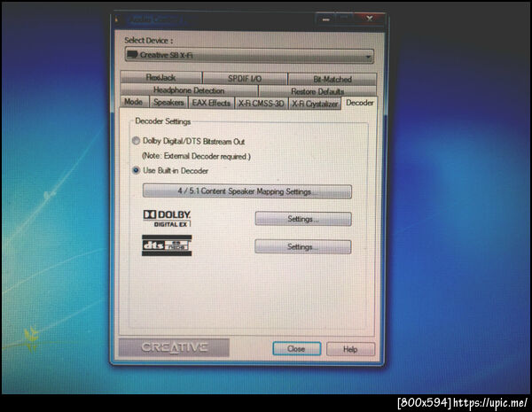This screenshot has height=412, width=532.
Task: Open the Restore Defaults tab
Action: click(317, 91)
